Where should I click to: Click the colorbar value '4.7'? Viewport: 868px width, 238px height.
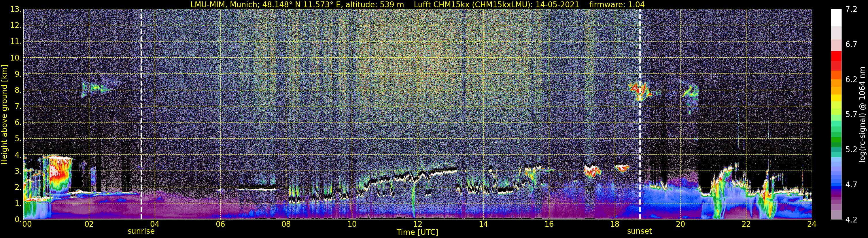tap(852, 185)
